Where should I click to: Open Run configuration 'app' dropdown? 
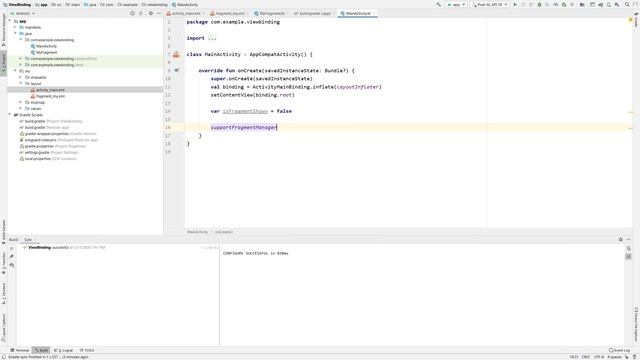tap(456, 4)
